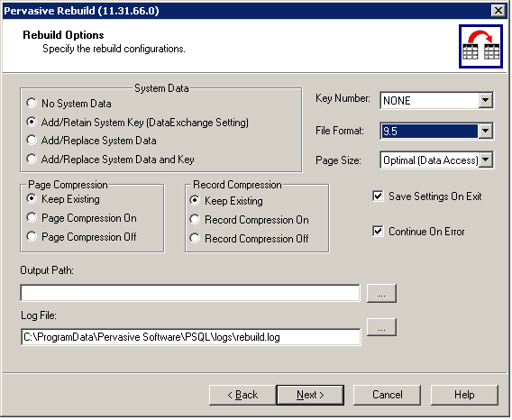Browse for Log File location
Screen dimensions: 512x420
point(381,327)
